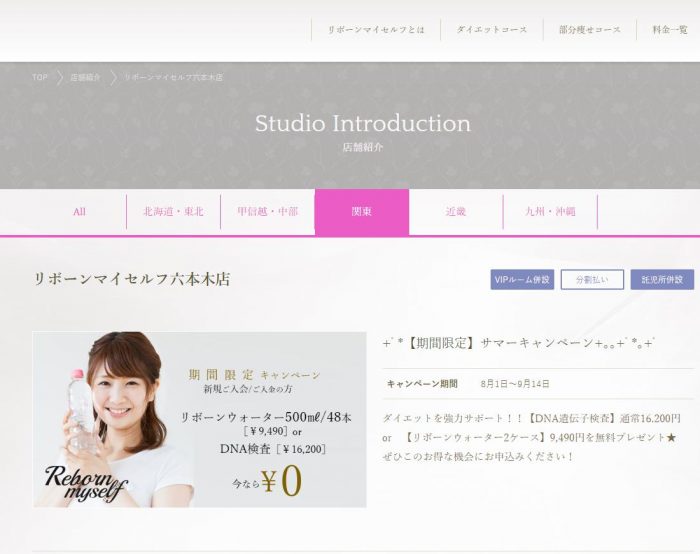
Task: Click リボーンマイセルフ六本木店 store title
Action: pos(132,279)
